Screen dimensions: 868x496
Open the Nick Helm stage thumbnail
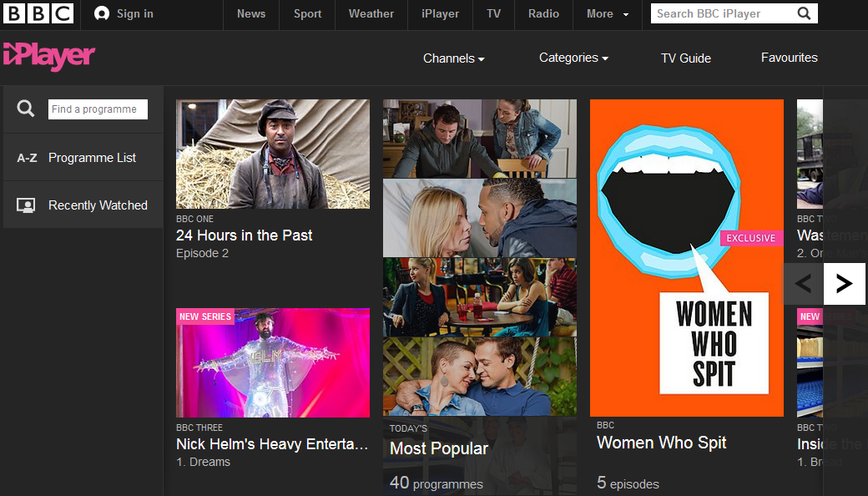(x=273, y=362)
